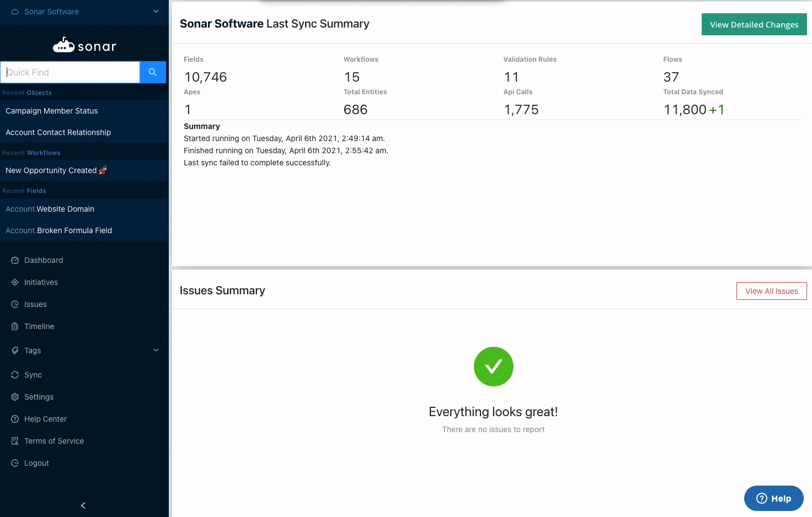Click 'Finished running on Tuesday' line

point(286,150)
